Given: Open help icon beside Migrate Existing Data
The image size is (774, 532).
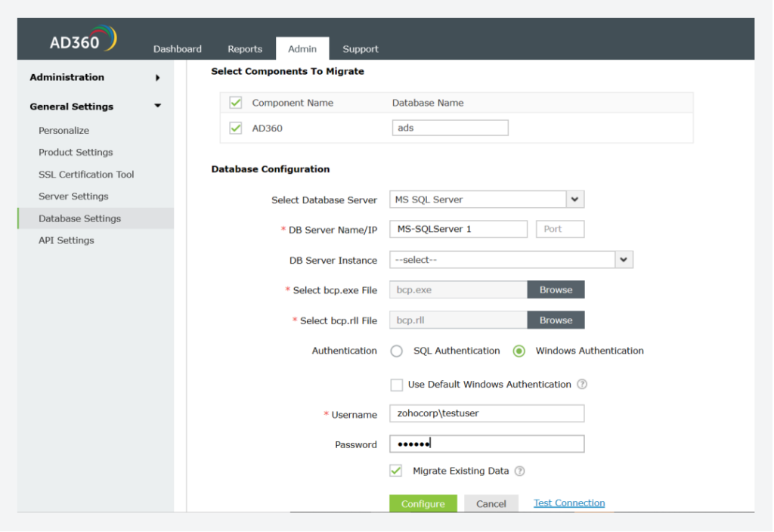Looking at the screenshot, I should coord(520,472).
